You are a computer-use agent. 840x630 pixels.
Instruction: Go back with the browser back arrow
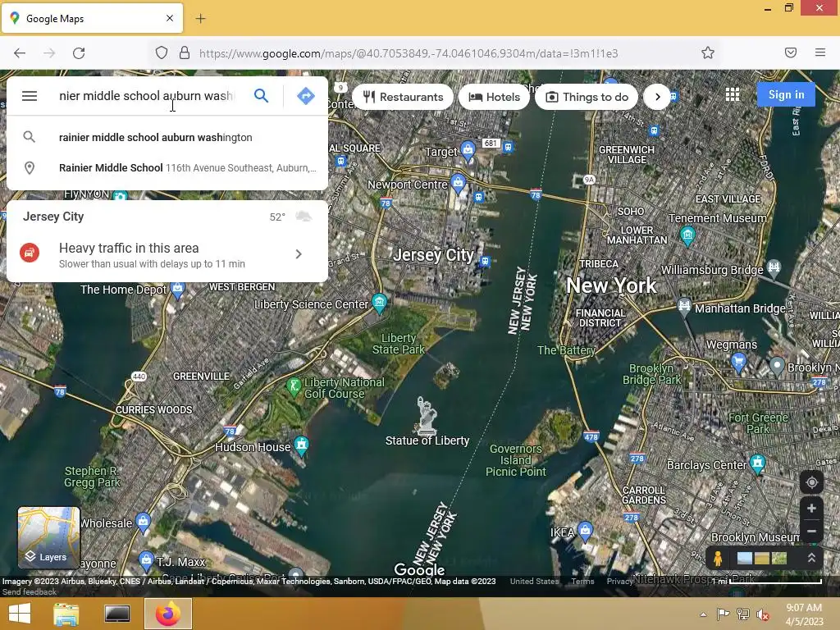[x=20, y=52]
